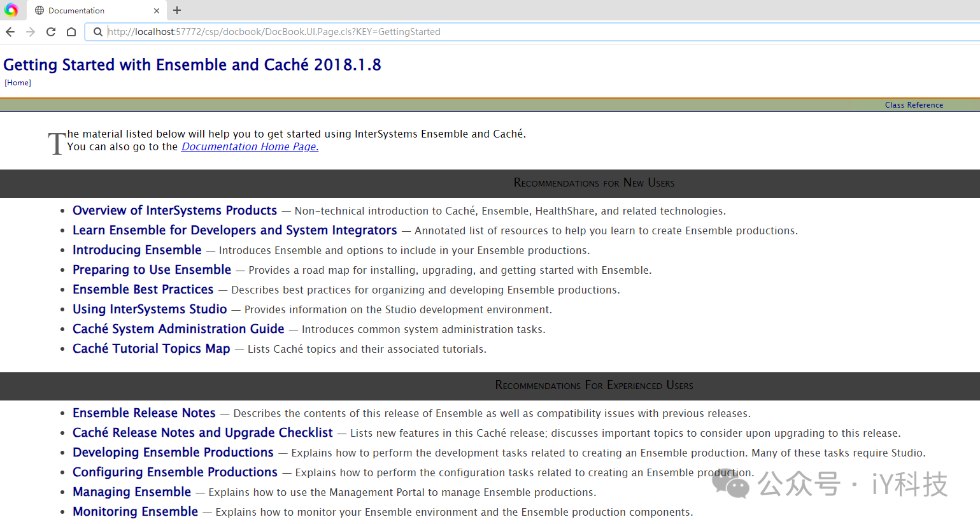Open Developing Ensemble Productions link
Viewport: 980px width, 524px height.
coord(173,452)
